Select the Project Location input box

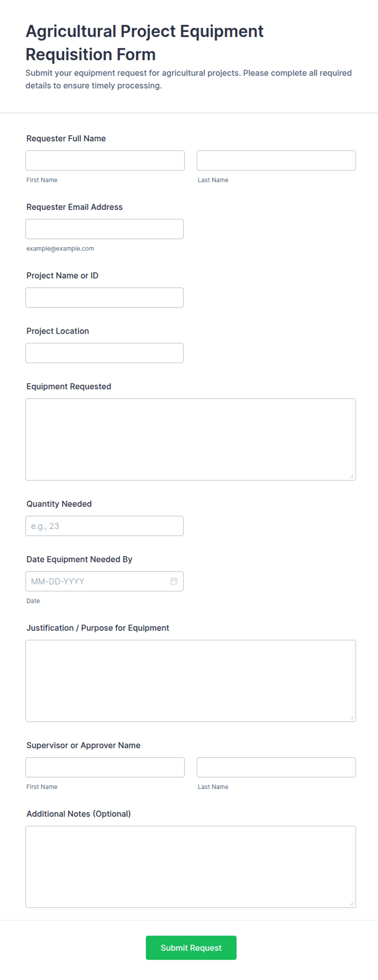coord(104,353)
